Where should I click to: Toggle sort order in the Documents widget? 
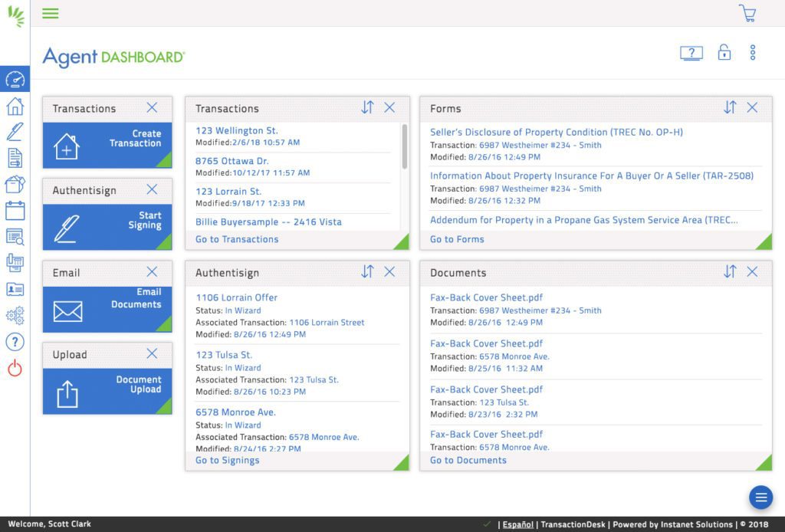729,271
